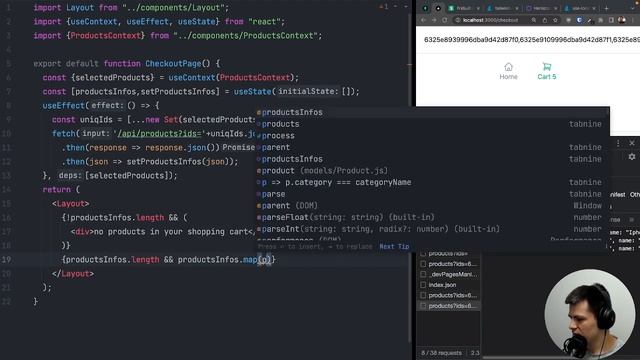Open the DevTools three-dot menu
This screenshot has height=360, width=640.
click(618, 143)
